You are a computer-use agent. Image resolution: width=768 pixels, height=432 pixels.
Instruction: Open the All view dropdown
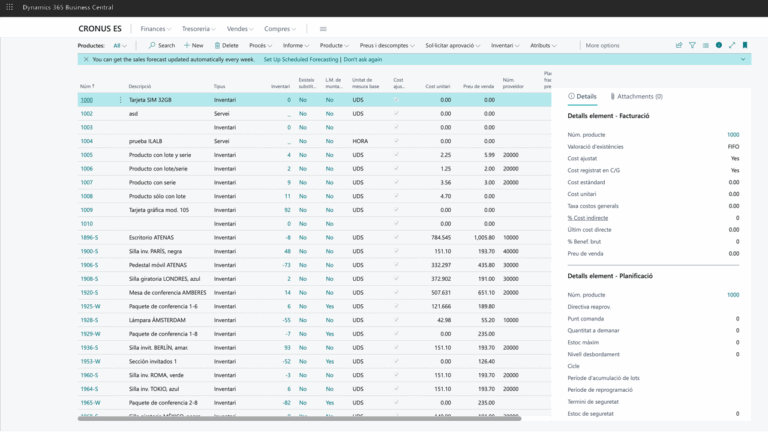click(120, 46)
